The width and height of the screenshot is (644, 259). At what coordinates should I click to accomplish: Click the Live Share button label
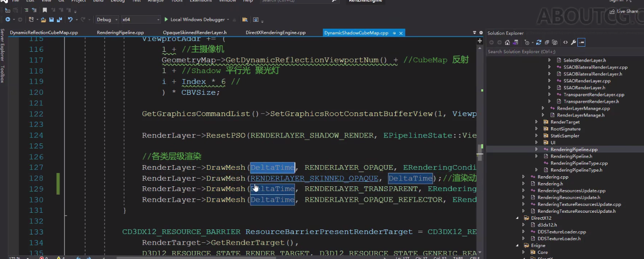pos(627,11)
